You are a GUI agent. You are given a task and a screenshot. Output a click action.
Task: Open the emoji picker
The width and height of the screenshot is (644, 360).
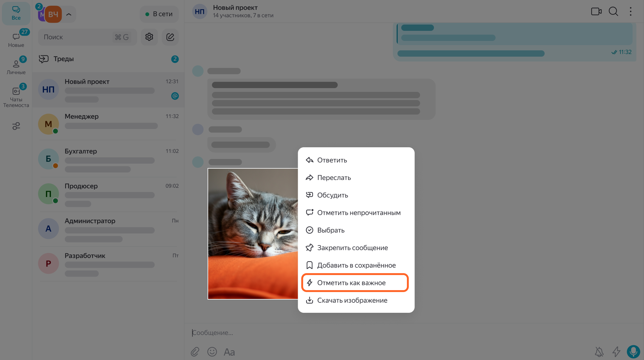[212, 352]
